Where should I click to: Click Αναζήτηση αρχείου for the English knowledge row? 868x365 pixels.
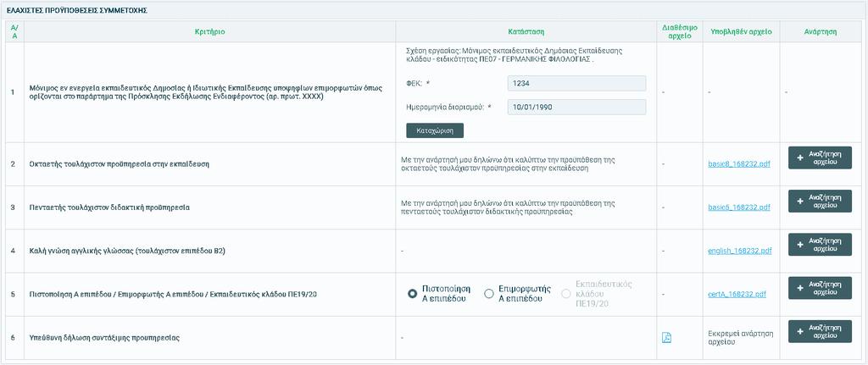(x=820, y=245)
